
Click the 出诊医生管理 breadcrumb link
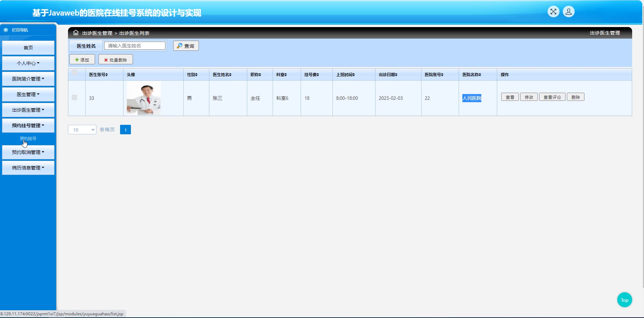pyautogui.click(x=97, y=33)
